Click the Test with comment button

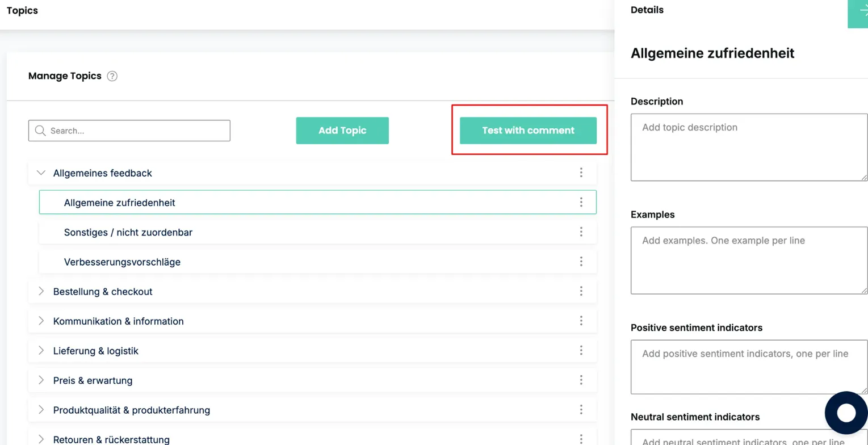[528, 131]
